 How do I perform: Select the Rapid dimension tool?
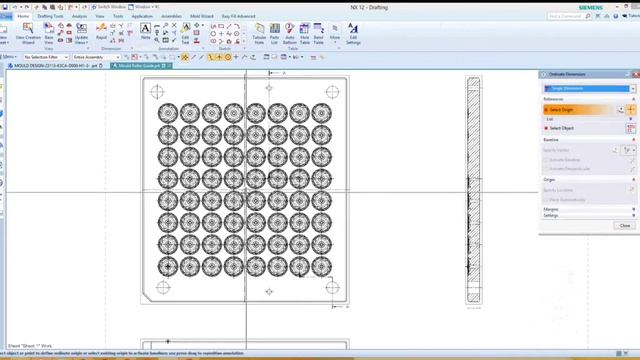(101, 31)
